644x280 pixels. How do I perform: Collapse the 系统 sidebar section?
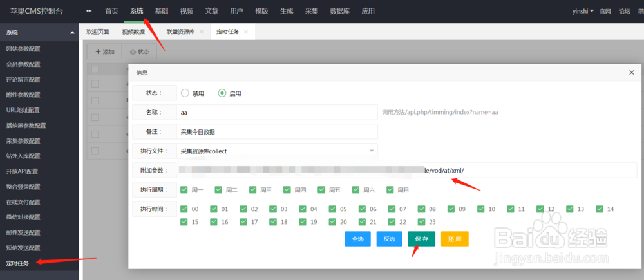(72, 32)
